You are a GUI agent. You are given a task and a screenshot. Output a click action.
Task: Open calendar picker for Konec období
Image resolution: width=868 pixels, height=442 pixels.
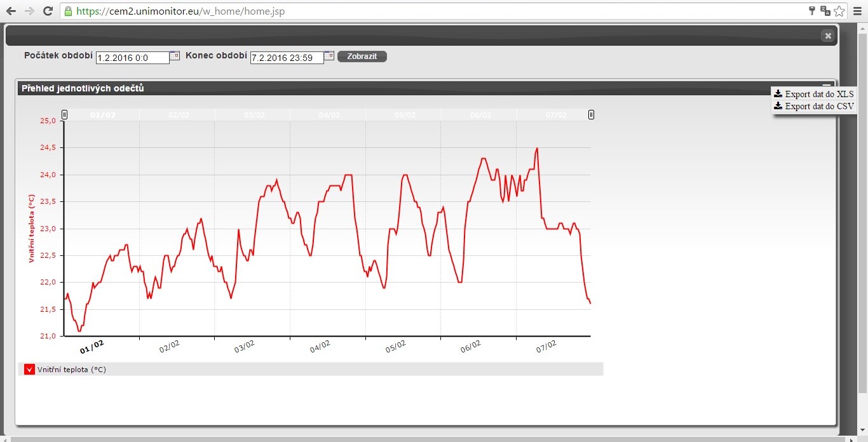pyautogui.click(x=329, y=56)
